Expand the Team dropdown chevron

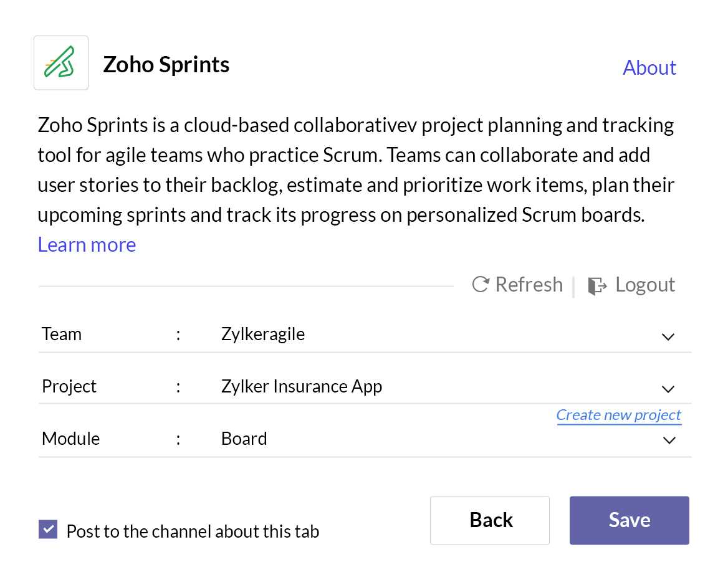[668, 336]
